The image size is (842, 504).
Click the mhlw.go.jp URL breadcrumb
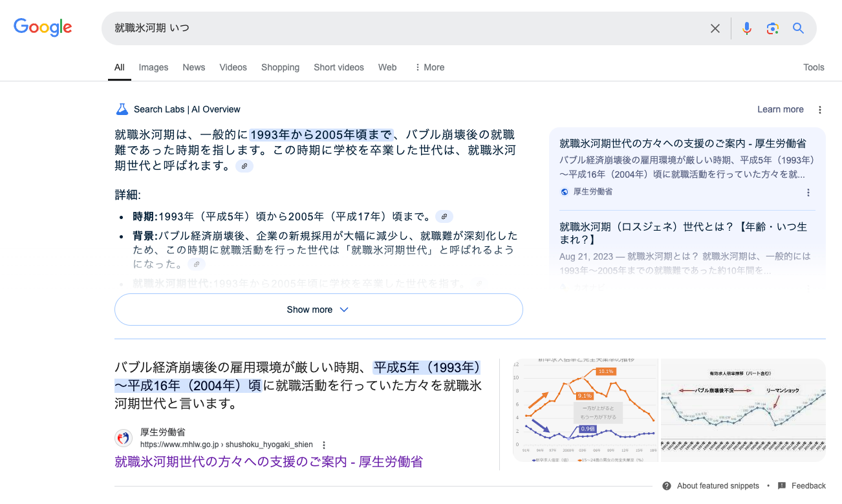coord(226,445)
